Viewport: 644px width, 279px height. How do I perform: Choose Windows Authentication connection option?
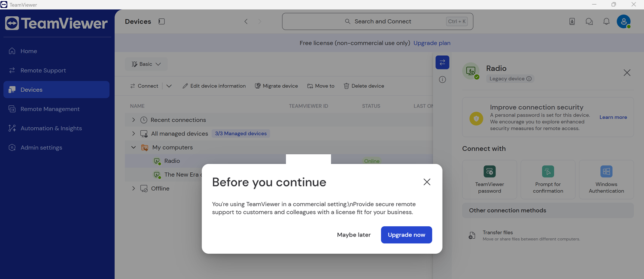tap(606, 180)
